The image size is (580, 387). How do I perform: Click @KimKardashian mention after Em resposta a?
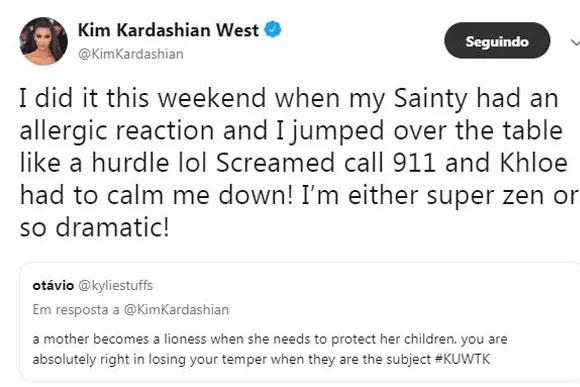pos(176,309)
